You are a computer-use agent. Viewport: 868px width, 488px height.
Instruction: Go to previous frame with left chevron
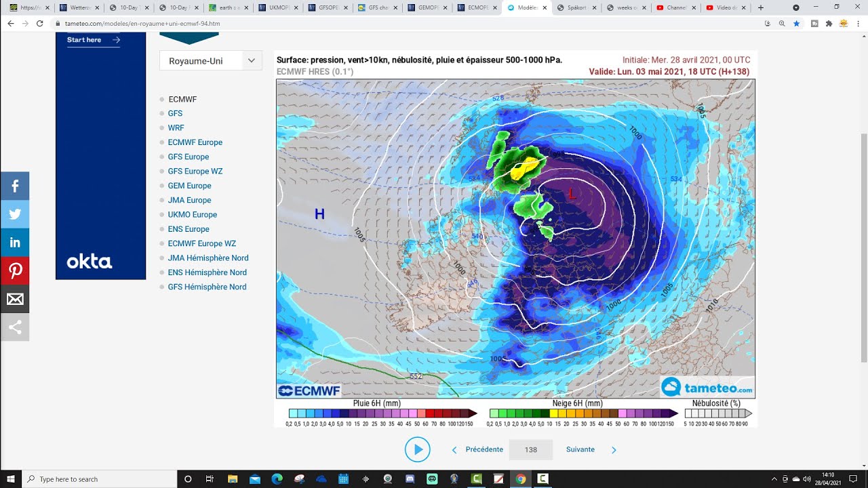454,450
